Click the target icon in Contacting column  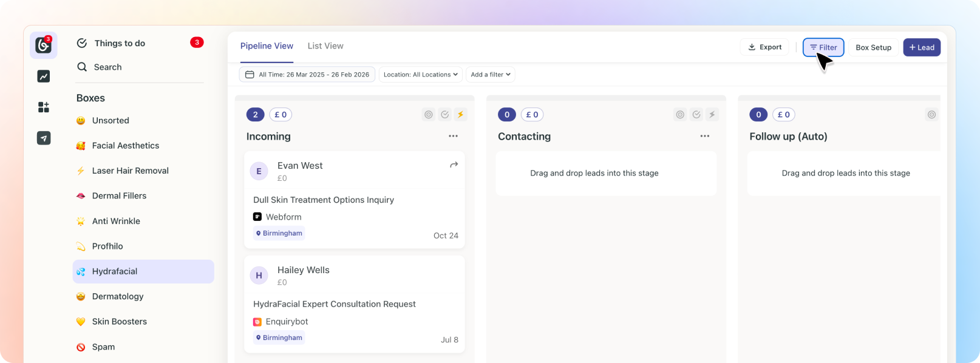[x=680, y=115]
